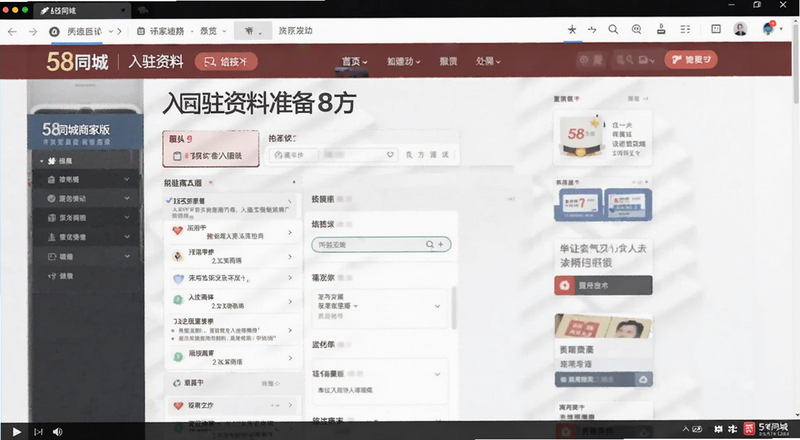This screenshot has height=440, width=800.
Task: Click the 58同城商家版 banner in the phone mockup
Action: pos(85,133)
